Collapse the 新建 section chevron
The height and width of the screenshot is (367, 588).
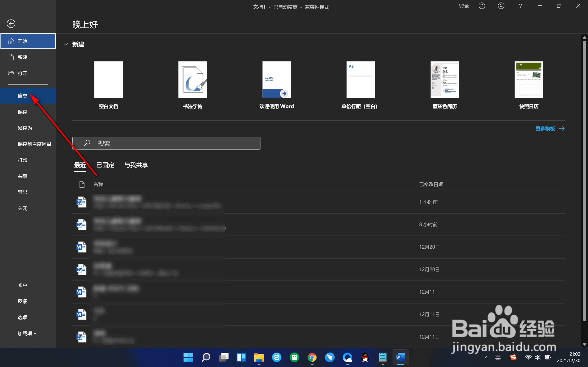click(x=65, y=44)
